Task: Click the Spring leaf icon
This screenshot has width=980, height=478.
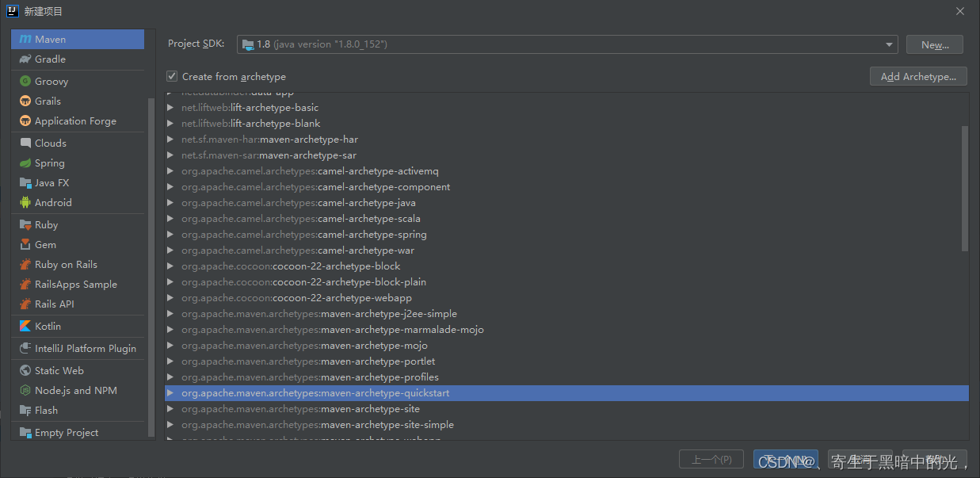Action: (x=25, y=163)
